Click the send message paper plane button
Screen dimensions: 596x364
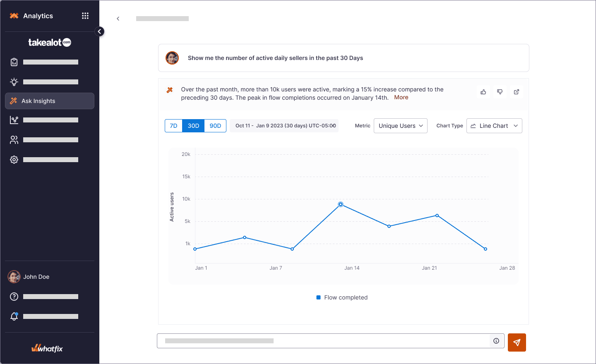517,342
